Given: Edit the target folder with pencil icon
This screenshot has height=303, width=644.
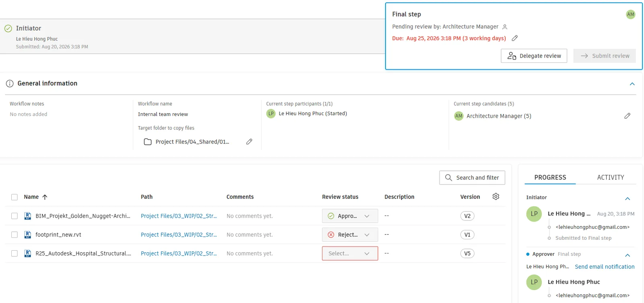Looking at the screenshot, I should click(249, 141).
